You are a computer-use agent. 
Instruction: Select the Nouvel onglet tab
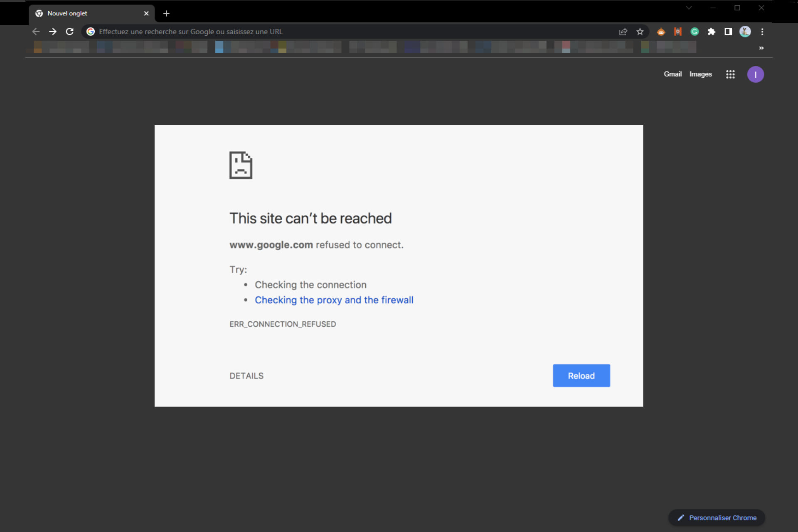coord(91,13)
